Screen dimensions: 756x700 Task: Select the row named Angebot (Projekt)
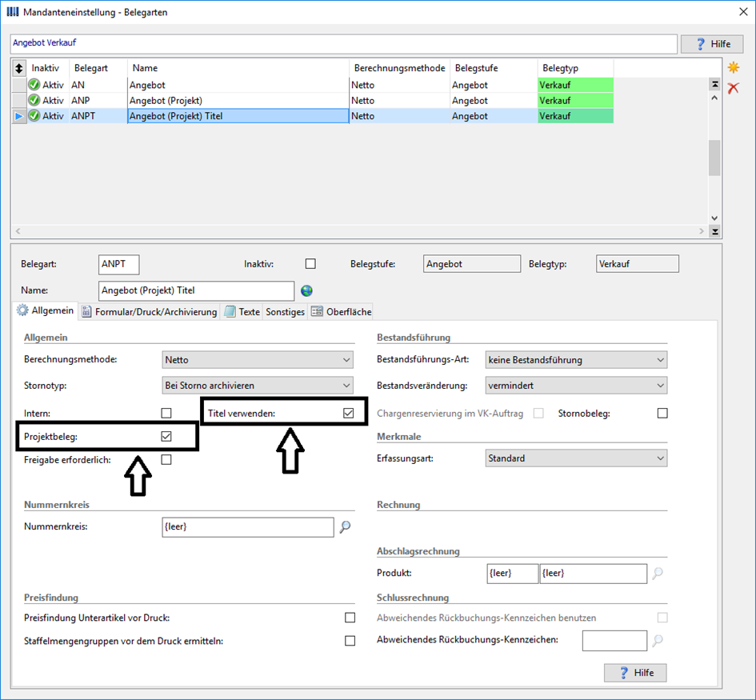coord(313,100)
